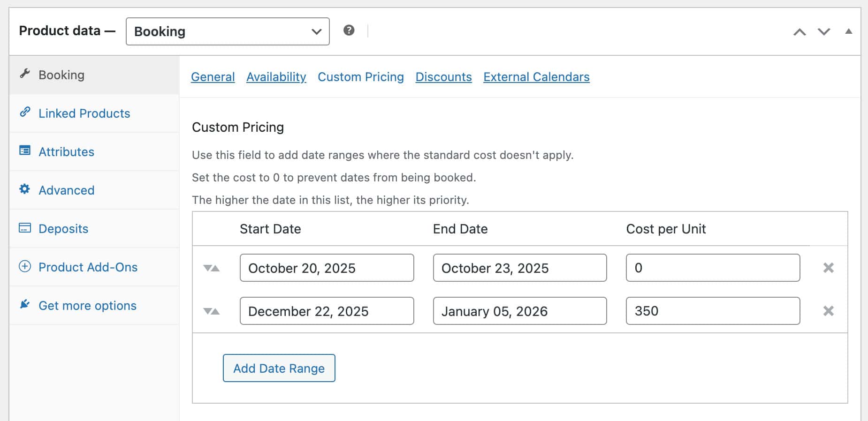The height and width of the screenshot is (421, 868).
Task: Click sort handle for October 20 row
Action: 211,268
